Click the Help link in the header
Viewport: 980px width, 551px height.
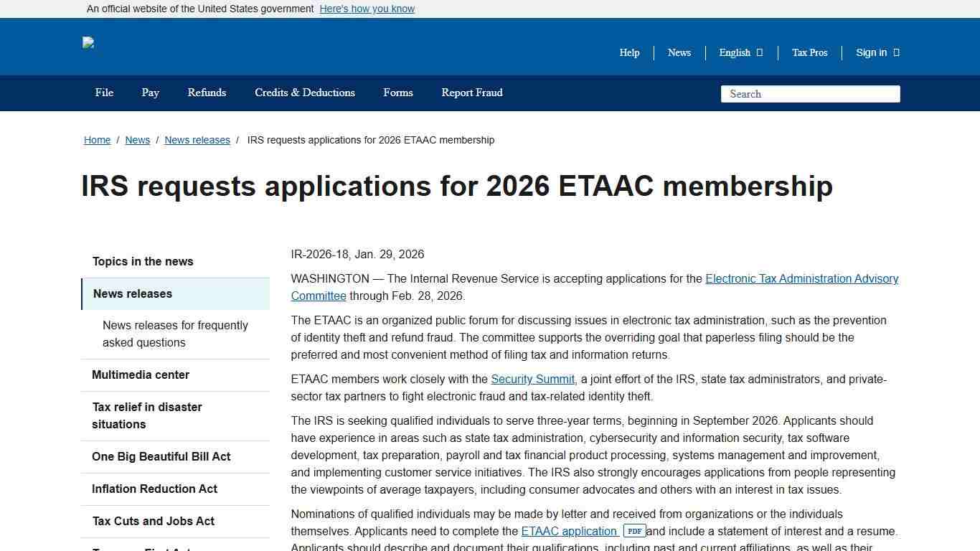click(x=628, y=52)
